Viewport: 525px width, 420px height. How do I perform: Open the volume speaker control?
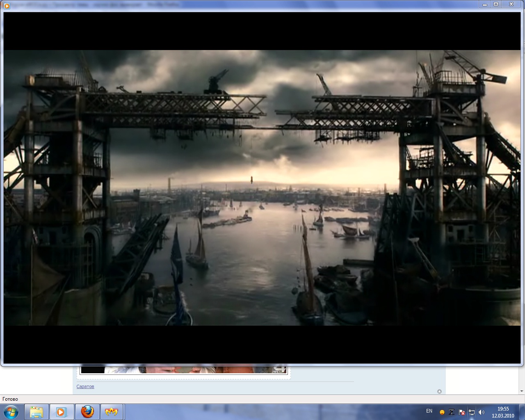pos(482,412)
